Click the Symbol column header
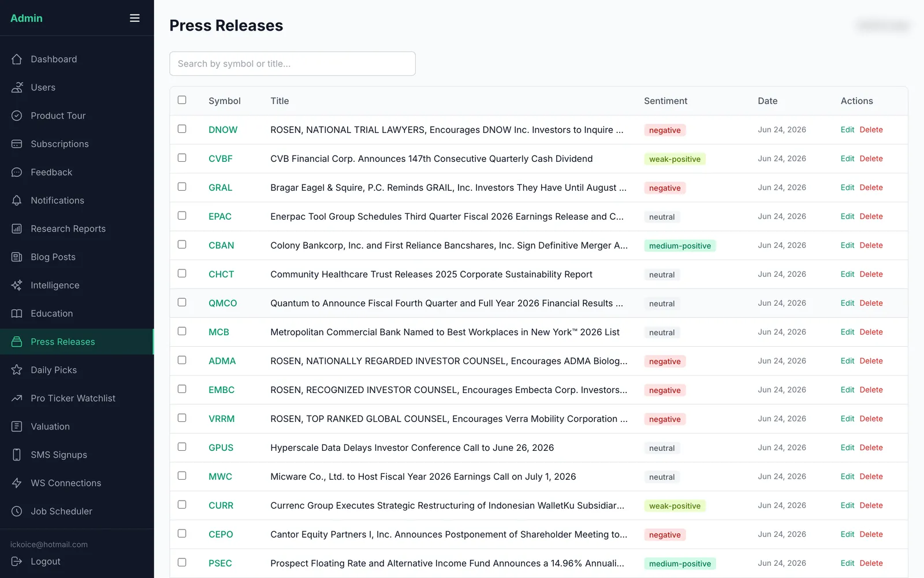 click(224, 101)
